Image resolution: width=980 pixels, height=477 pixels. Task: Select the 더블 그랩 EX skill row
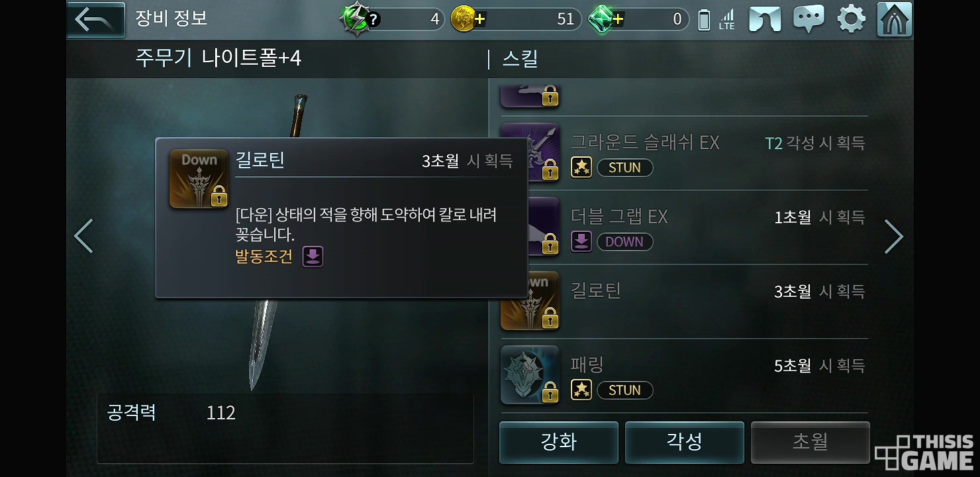[x=684, y=227]
